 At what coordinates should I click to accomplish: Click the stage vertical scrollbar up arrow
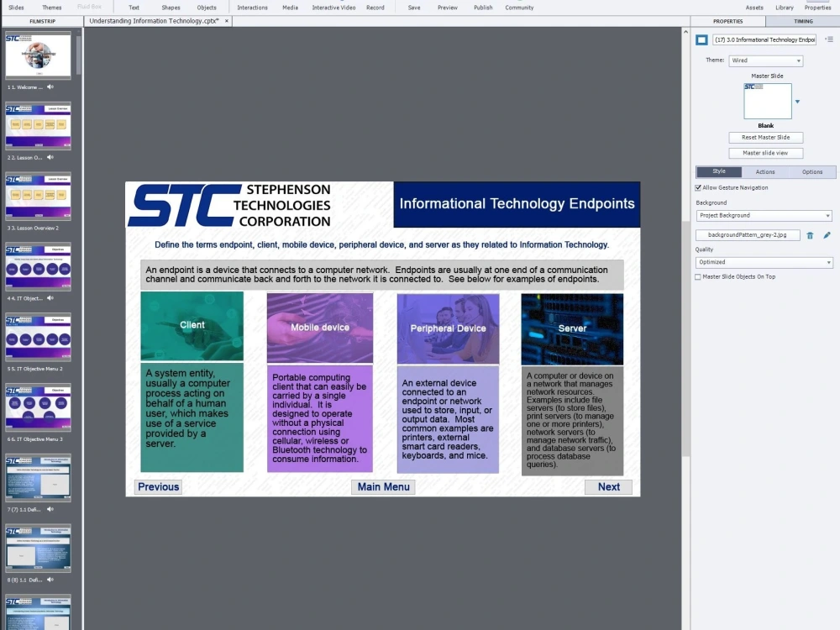[x=685, y=32]
